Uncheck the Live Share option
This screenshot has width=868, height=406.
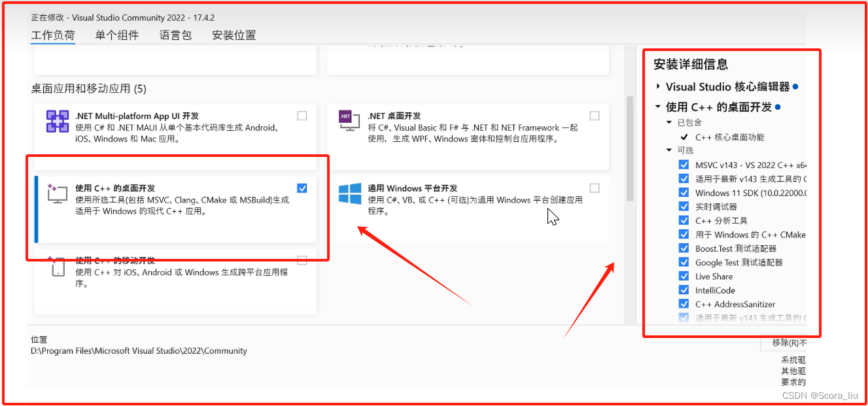[x=684, y=277]
